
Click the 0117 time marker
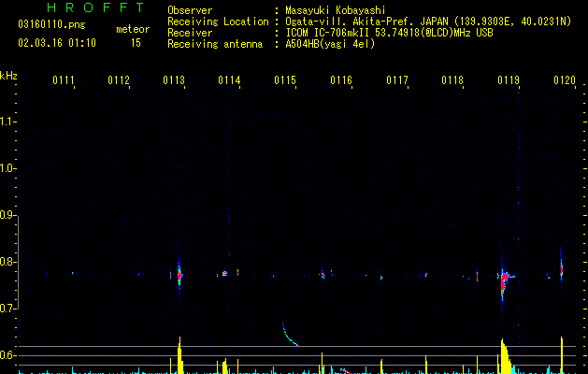[397, 80]
